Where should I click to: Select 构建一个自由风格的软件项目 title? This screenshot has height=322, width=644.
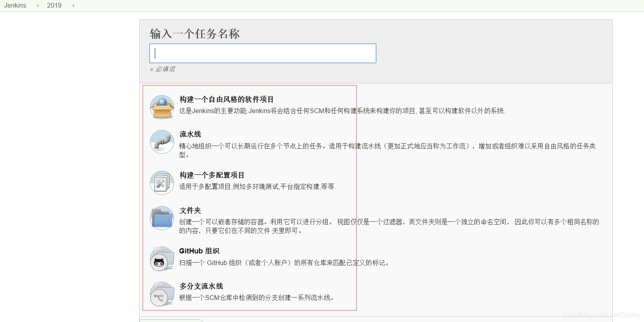click(227, 99)
